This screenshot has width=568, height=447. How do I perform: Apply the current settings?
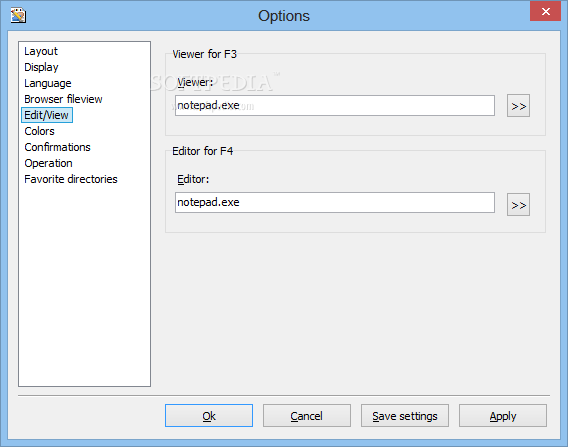tap(503, 416)
